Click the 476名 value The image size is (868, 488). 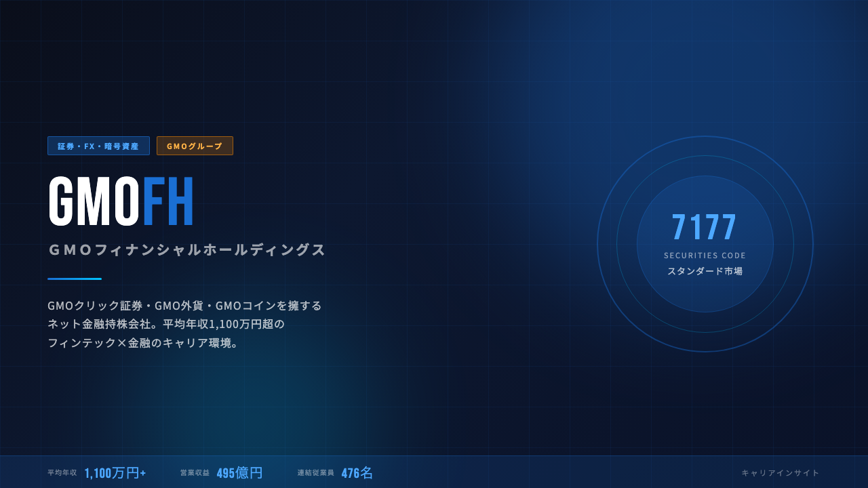(357, 473)
